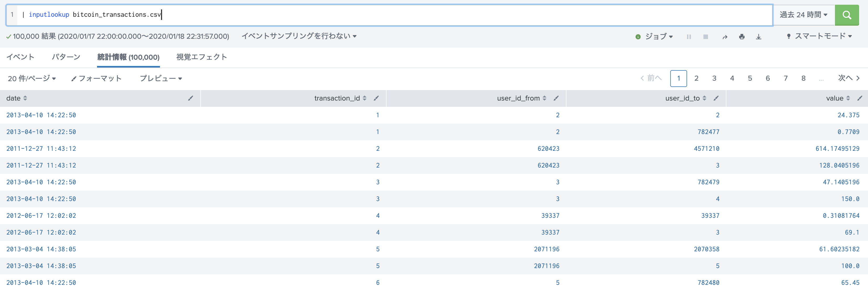
Task: Open the スマートモード dropdown
Action: pos(820,36)
